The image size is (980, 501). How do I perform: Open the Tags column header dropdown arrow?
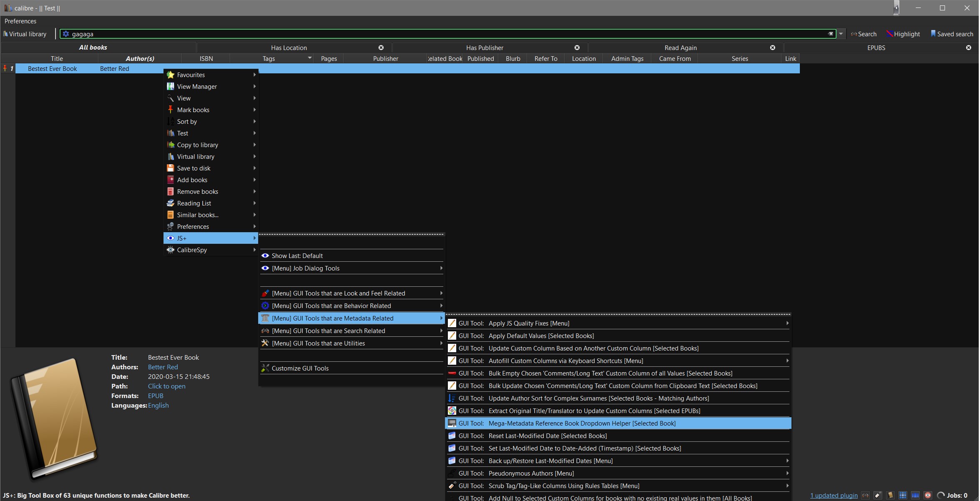tap(309, 58)
